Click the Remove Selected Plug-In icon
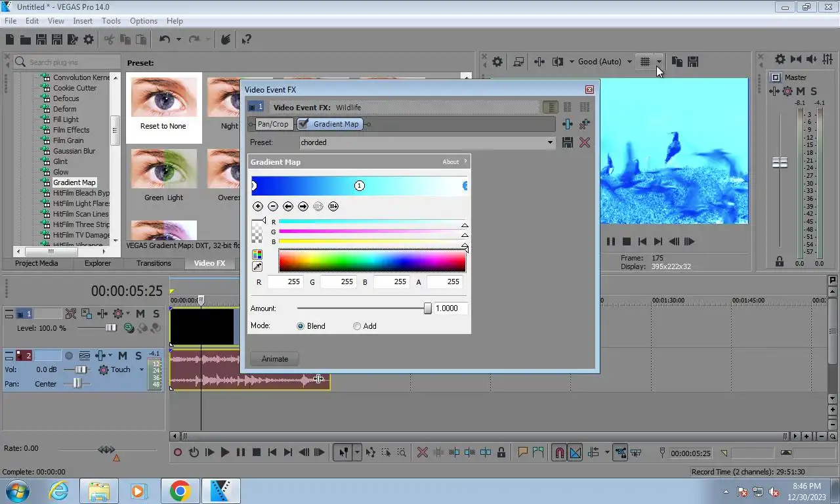Screen dimensions: 840x504 [584, 124]
